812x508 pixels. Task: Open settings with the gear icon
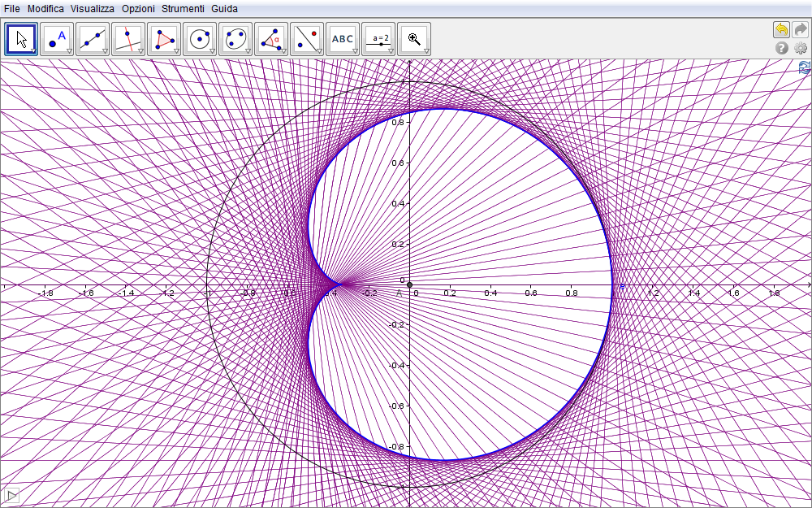(x=800, y=48)
